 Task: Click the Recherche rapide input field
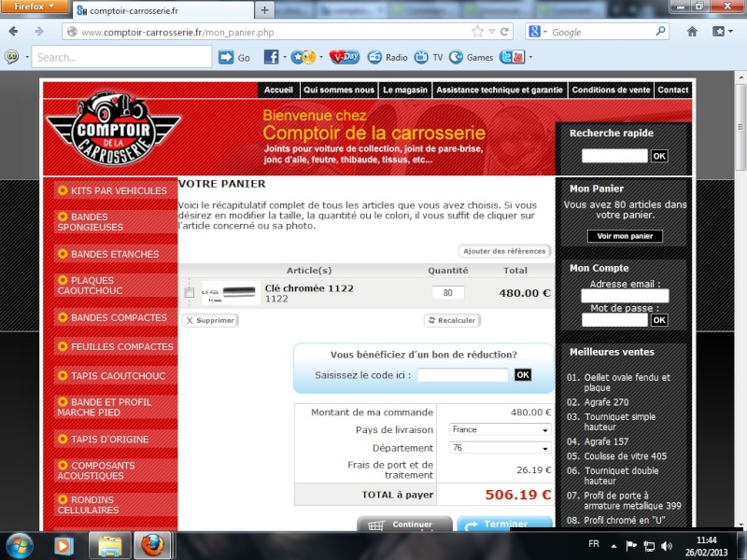tap(614, 156)
